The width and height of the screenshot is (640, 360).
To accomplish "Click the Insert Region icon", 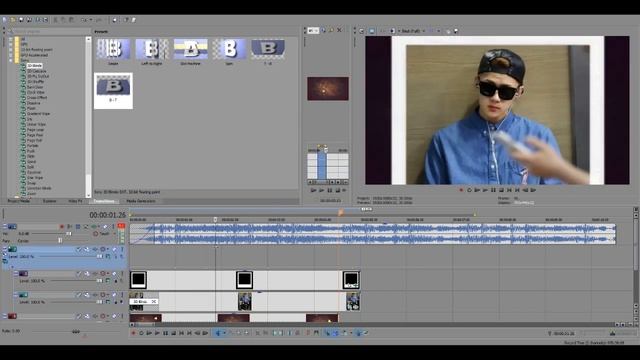I will [x=316, y=333].
